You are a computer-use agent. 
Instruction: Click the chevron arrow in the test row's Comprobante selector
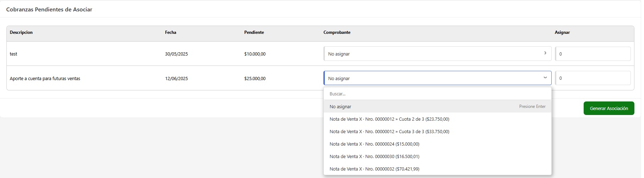(545, 53)
